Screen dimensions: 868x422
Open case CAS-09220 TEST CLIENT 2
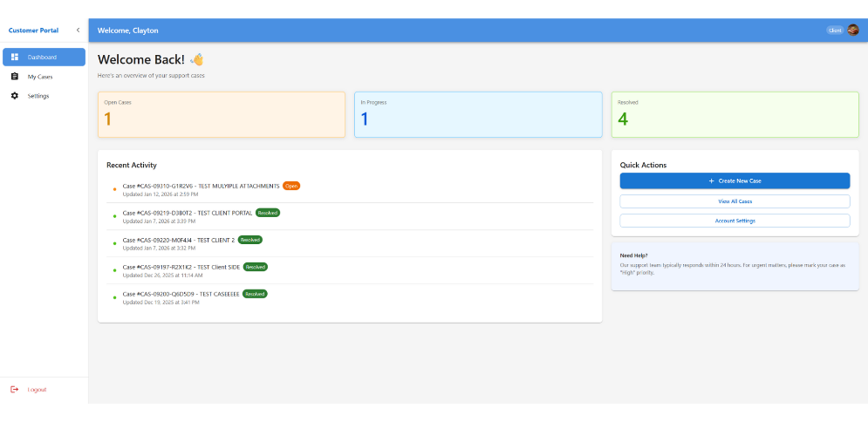point(179,240)
